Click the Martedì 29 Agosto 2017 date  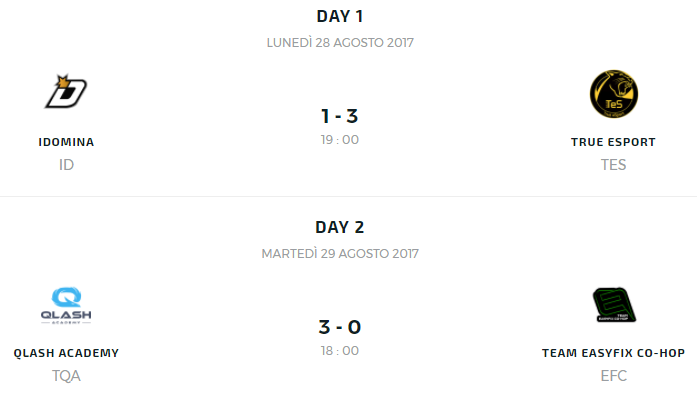340,254
